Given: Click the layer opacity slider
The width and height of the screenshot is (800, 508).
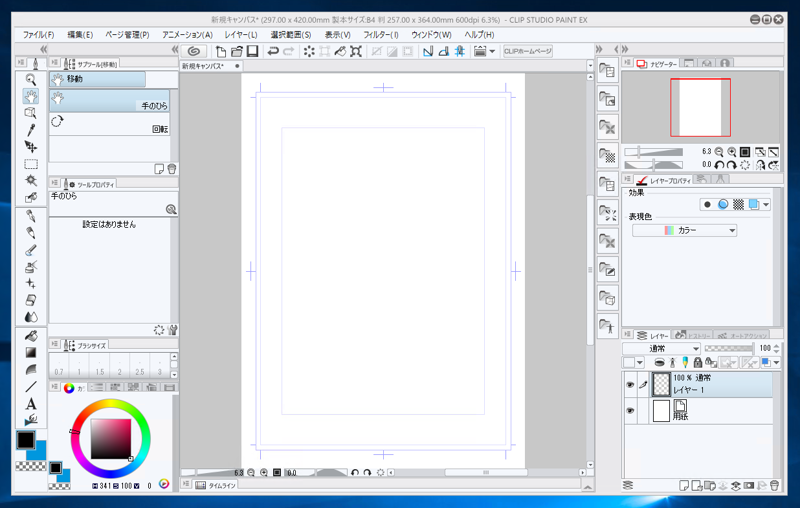Looking at the screenshot, I should click(728, 348).
